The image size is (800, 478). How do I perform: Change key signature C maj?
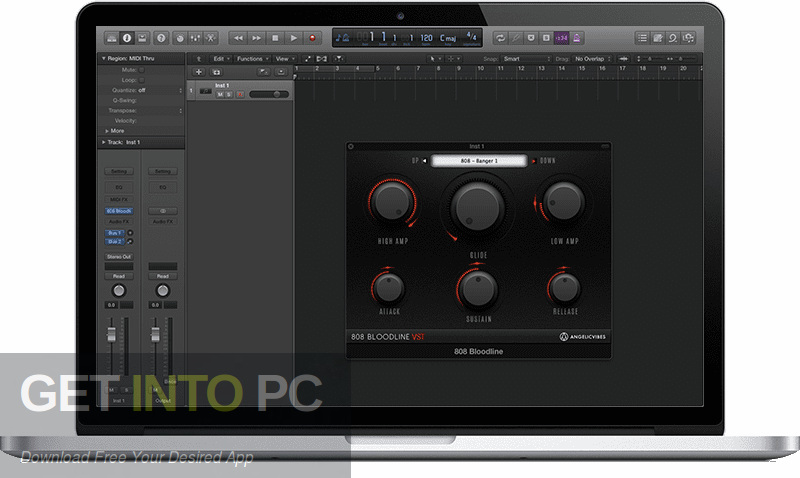tap(448, 38)
